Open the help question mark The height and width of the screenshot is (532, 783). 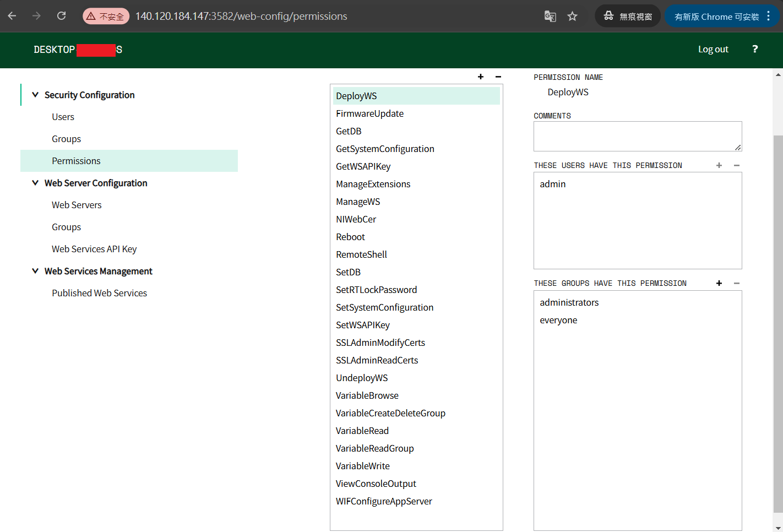tap(755, 49)
